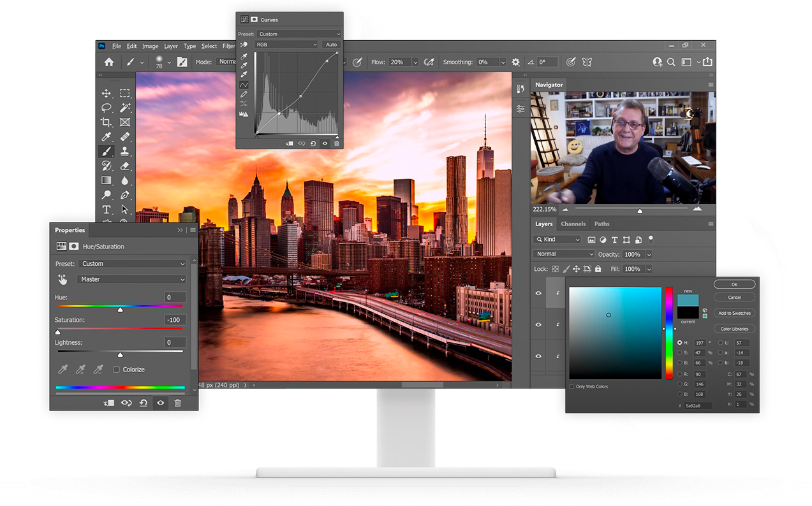Open the Master channel dropdown
812x506 pixels.
point(132,279)
